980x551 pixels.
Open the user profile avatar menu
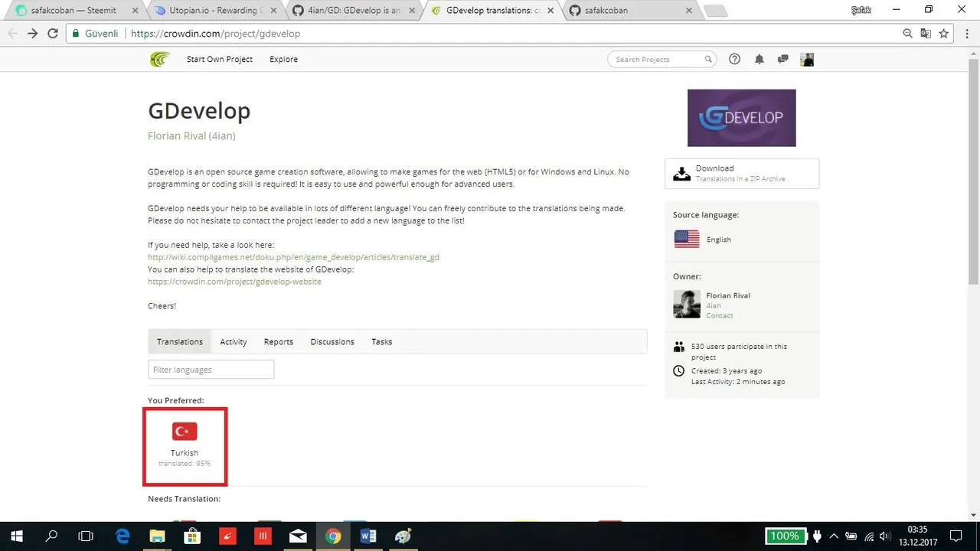coord(807,59)
